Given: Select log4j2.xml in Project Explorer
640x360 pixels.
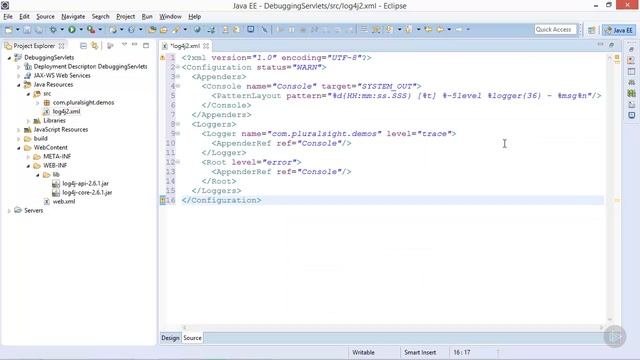Looking at the screenshot, I should (x=66, y=111).
